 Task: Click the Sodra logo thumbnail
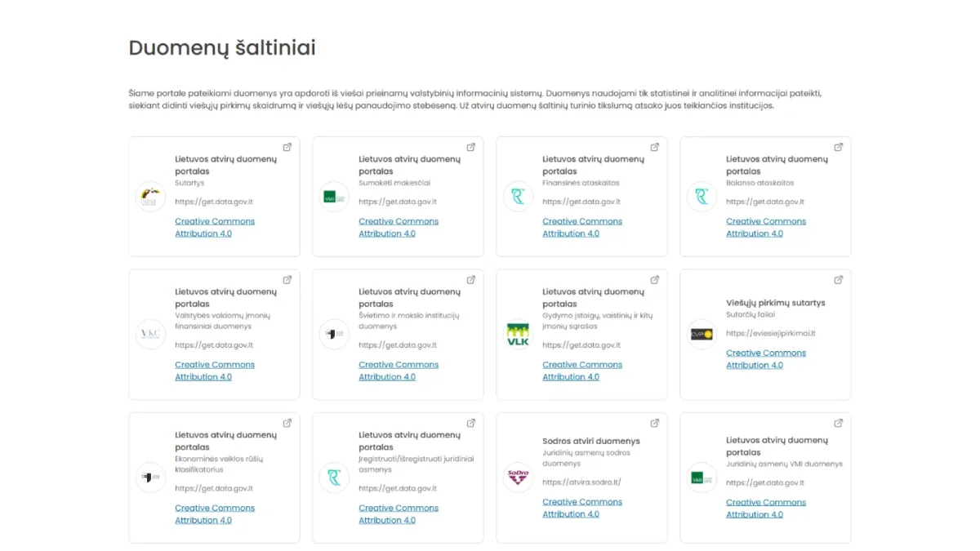(518, 478)
